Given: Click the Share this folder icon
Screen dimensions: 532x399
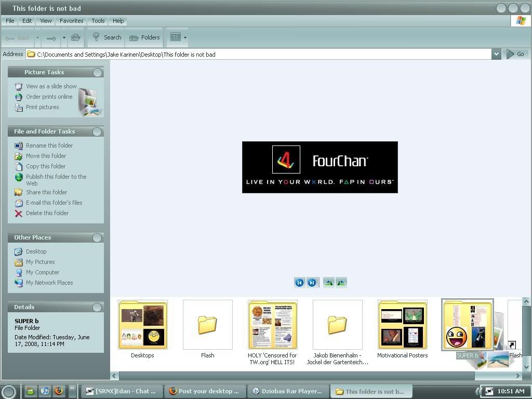Looking at the screenshot, I should point(18,192).
